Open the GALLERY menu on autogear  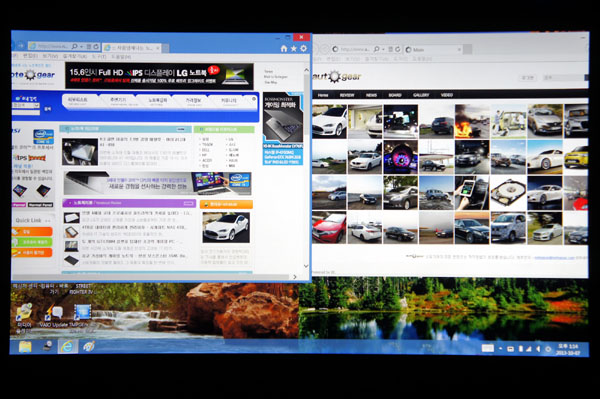421,95
